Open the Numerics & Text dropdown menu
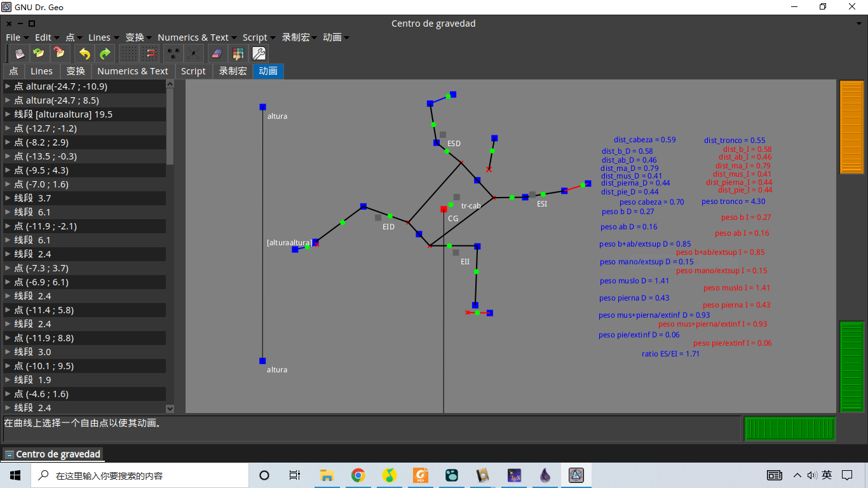Screen dimensions: 868x488 coord(197,37)
